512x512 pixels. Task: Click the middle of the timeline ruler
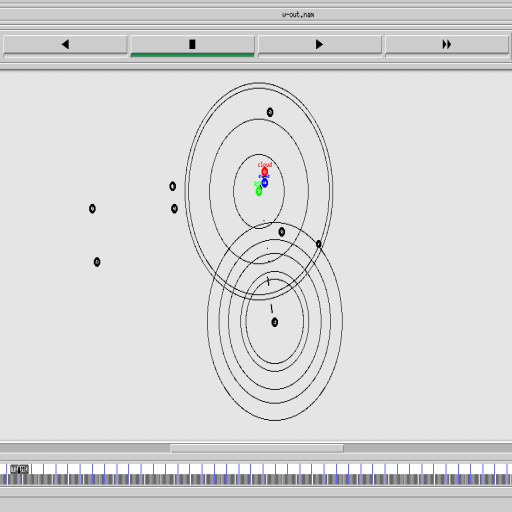[256, 469]
